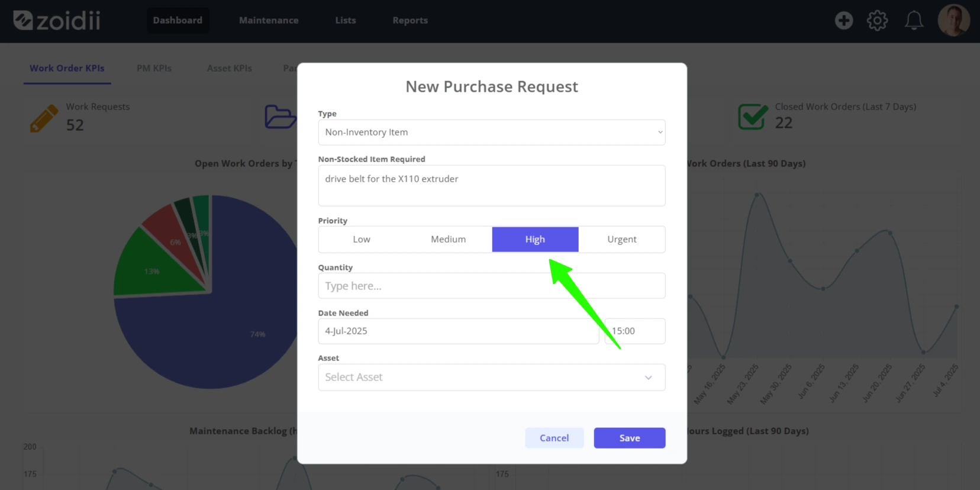The height and width of the screenshot is (490, 980).
Task: Click the Work Requests pencil icon
Action: pyautogui.click(x=44, y=118)
